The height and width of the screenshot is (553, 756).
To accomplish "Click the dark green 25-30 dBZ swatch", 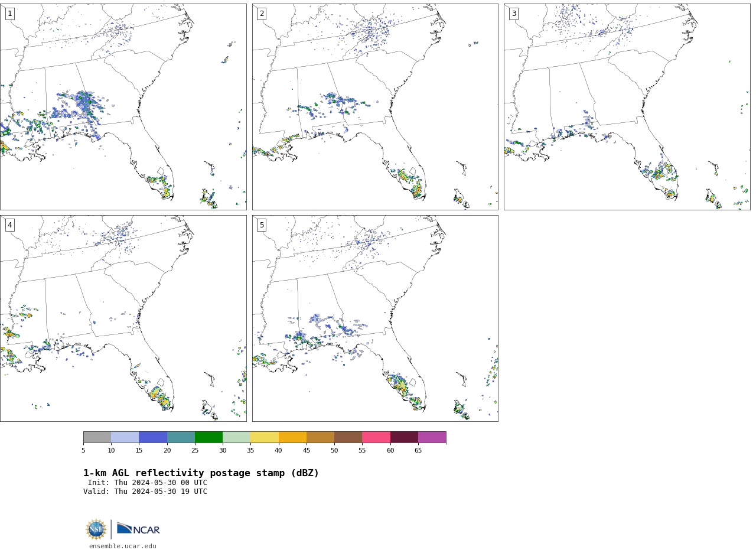I will [x=208, y=437].
